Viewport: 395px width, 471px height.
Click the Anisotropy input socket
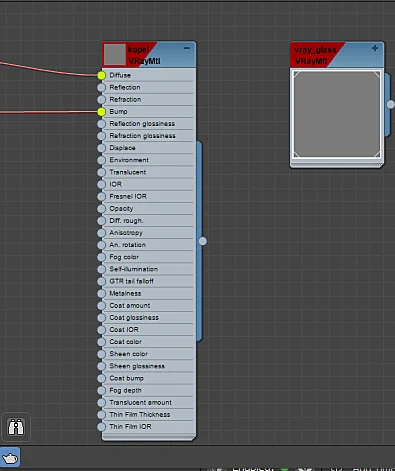(102, 233)
